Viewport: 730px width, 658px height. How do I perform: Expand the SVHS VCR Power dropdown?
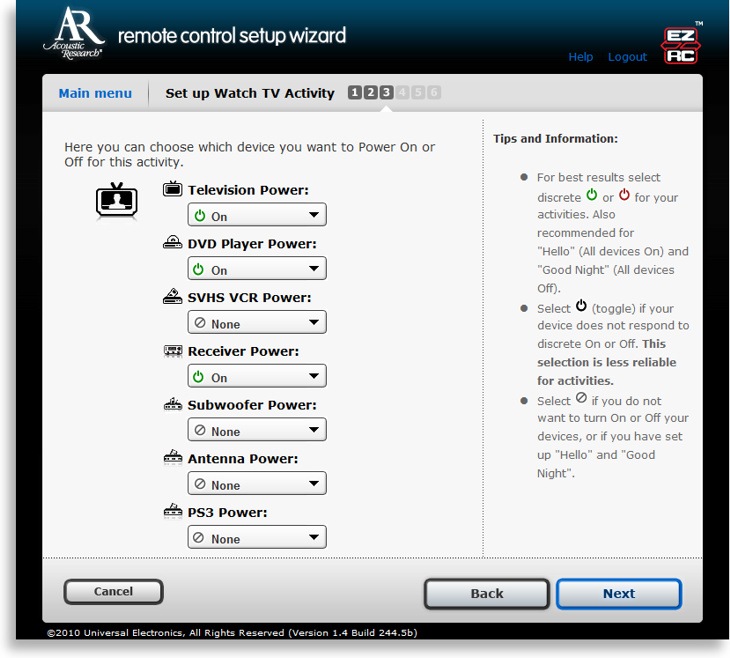coord(257,323)
